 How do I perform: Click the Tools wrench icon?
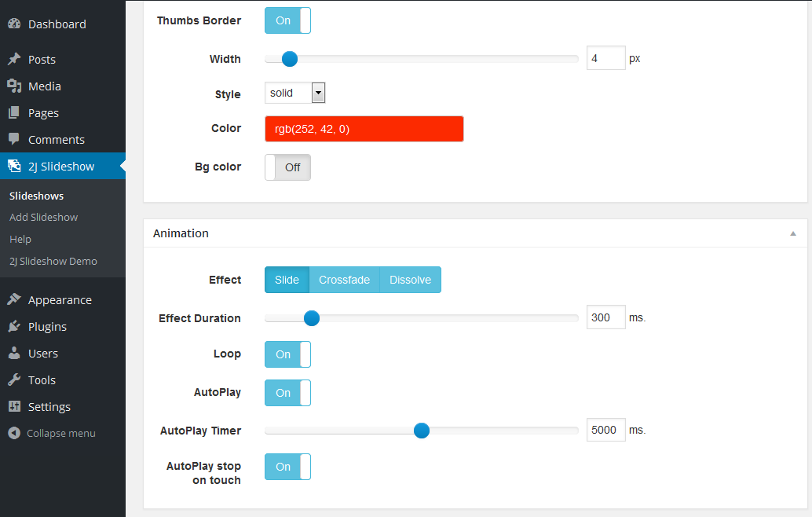[14, 379]
